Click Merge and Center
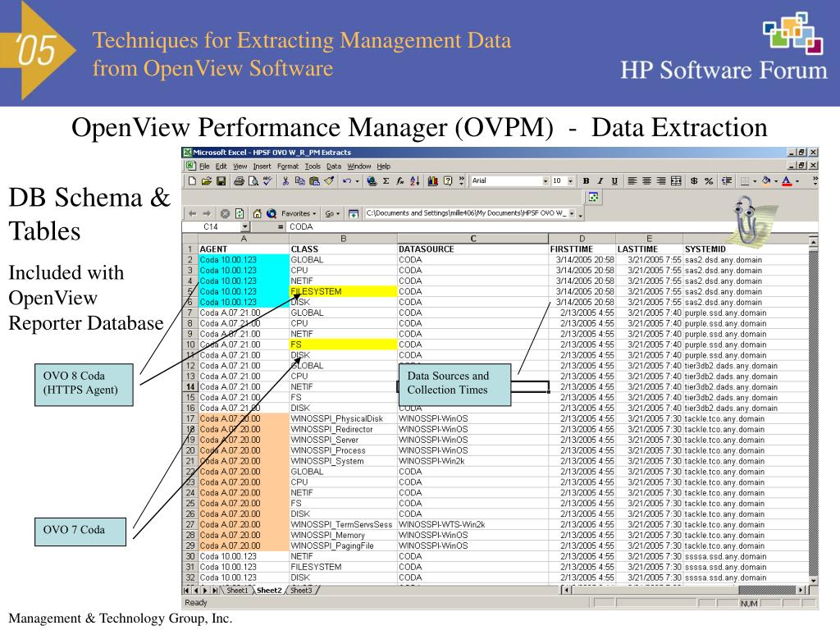The image size is (840, 630). click(676, 181)
